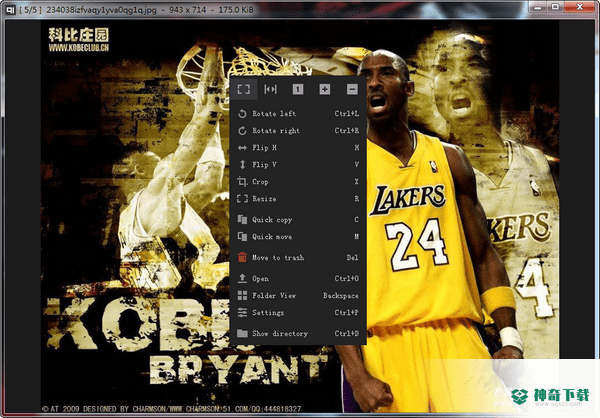This screenshot has width=600, height=418.
Task: Click the Ctrl+L shortcut label
Action: [347, 114]
